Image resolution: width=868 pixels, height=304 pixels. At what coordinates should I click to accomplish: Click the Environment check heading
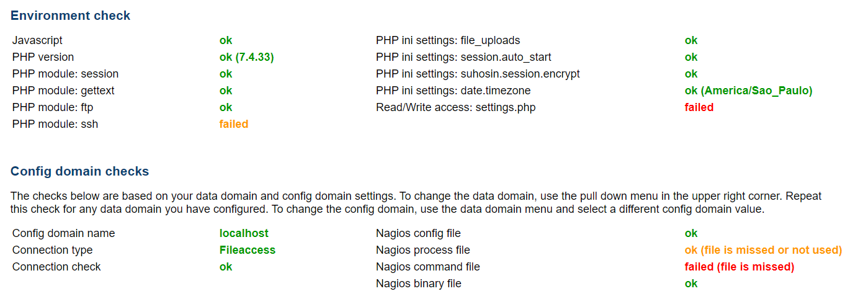[x=70, y=16]
